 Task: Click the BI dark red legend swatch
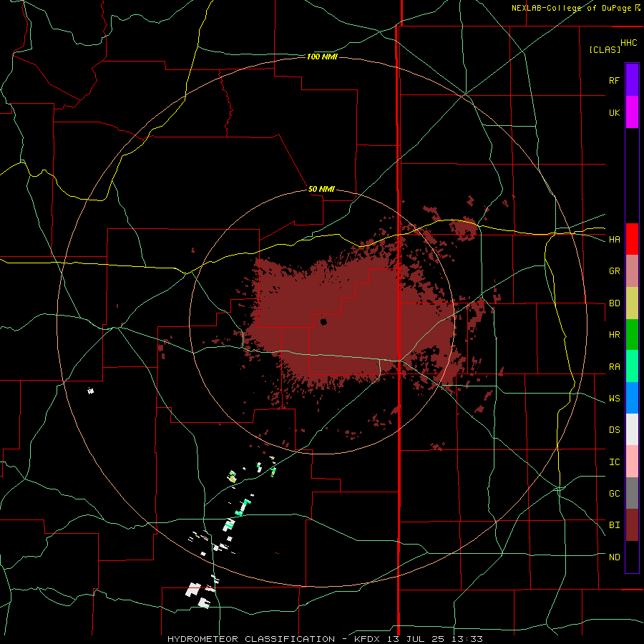coord(632,525)
